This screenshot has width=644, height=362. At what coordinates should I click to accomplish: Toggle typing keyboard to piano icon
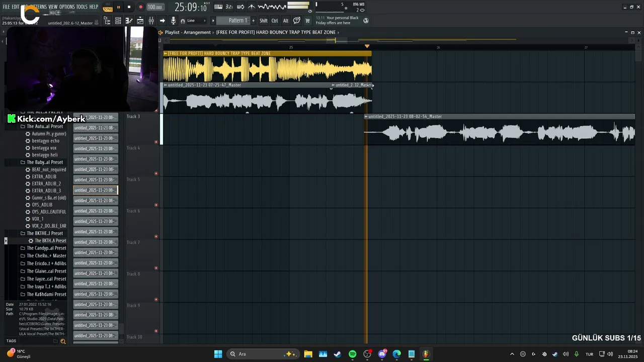(218, 7)
